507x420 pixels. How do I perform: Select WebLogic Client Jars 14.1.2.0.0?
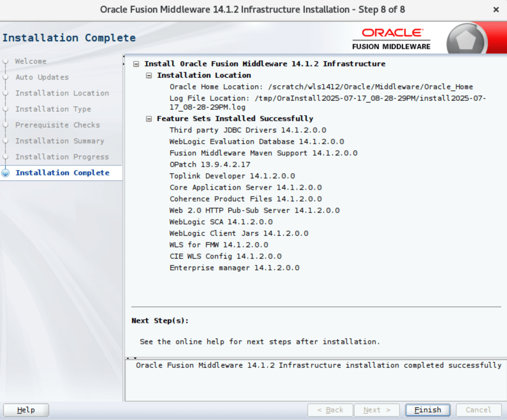click(239, 234)
